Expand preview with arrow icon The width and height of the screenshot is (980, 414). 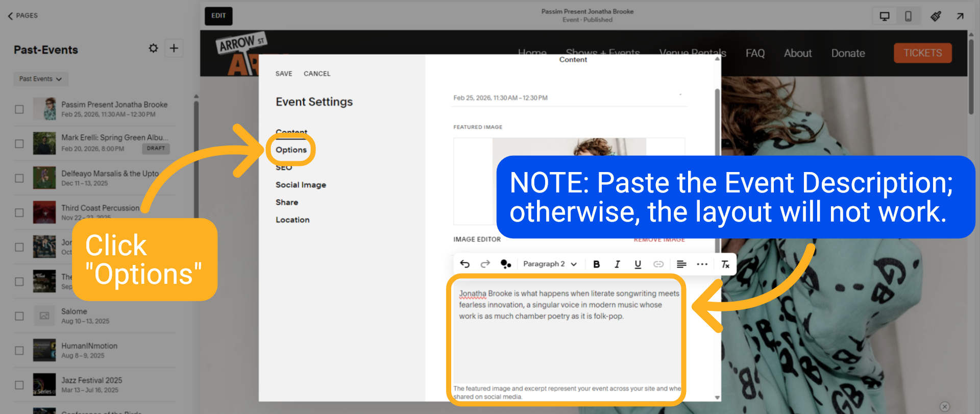[x=960, y=16]
